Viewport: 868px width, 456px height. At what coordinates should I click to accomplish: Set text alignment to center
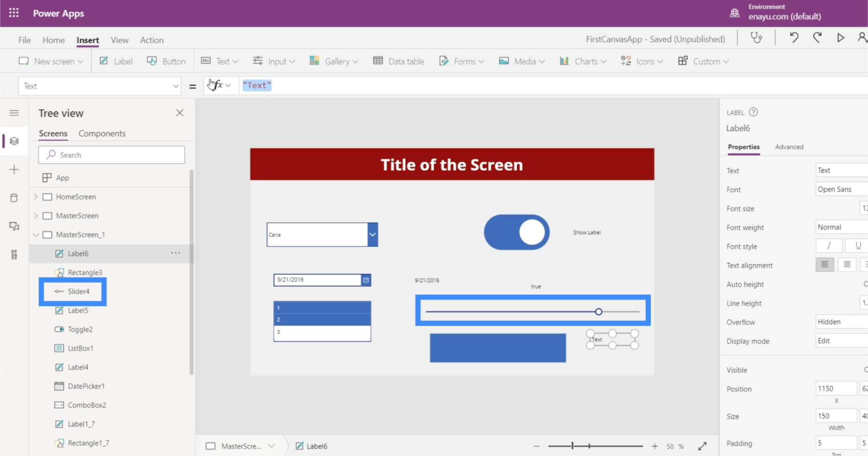(847, 264)
